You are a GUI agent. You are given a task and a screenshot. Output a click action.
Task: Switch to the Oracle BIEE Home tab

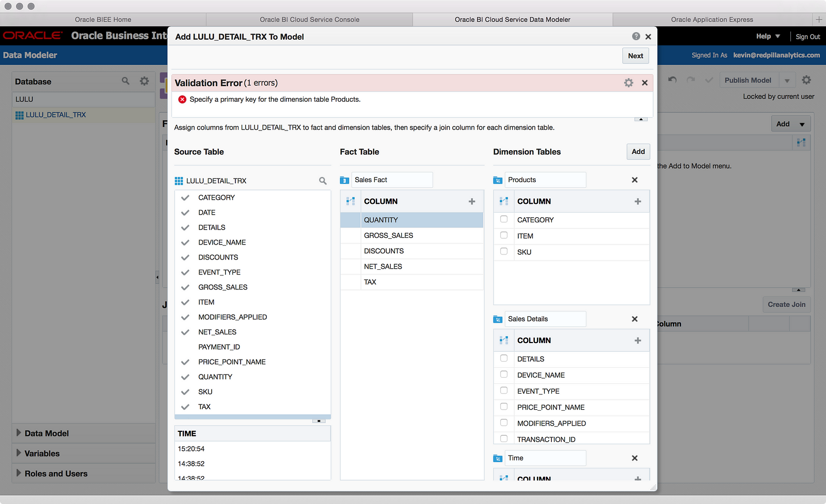pos(103,20)
